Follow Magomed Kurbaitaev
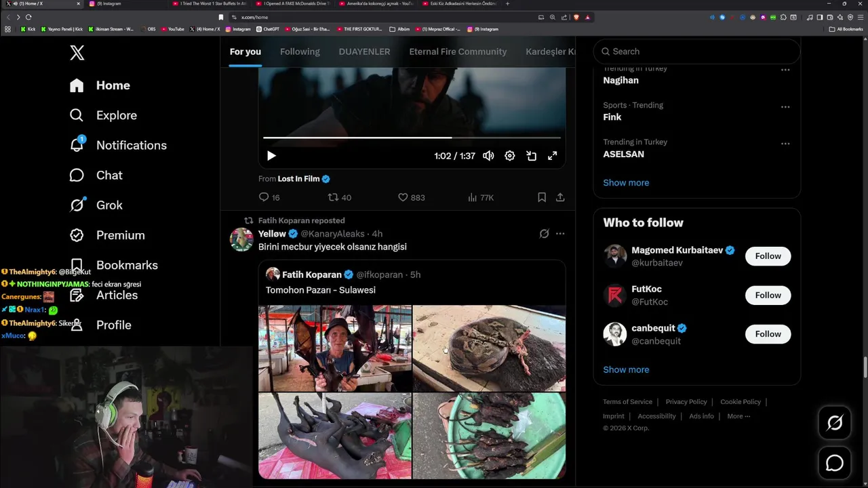 tap(768, 256)
